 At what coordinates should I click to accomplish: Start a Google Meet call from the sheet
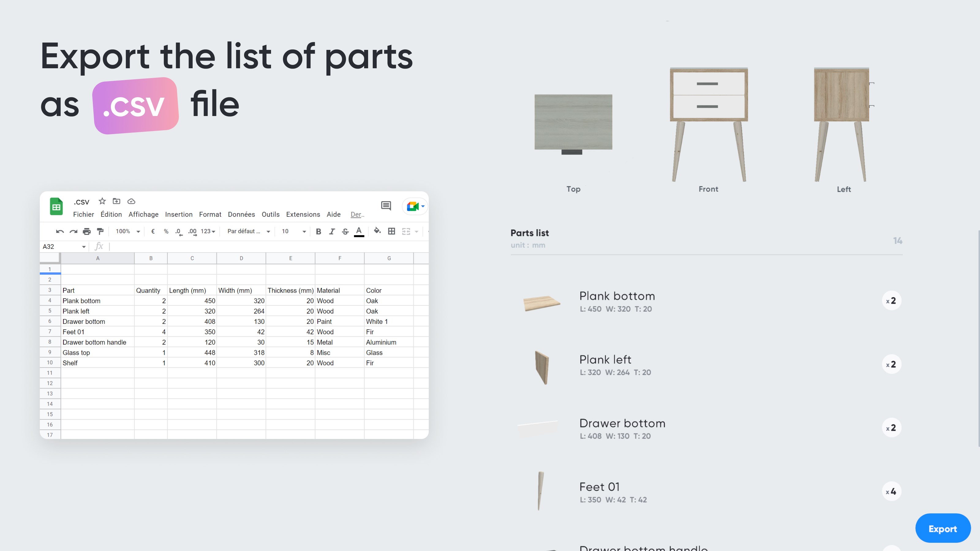point(413,206)
